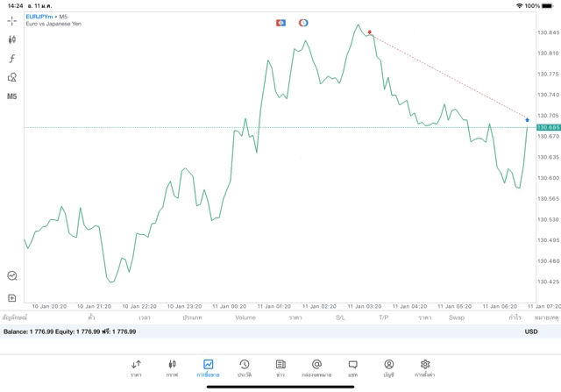Viewport: 561px width, 392px height.
Task: Open the candlestick chart type selector
Action: point(12,39)
